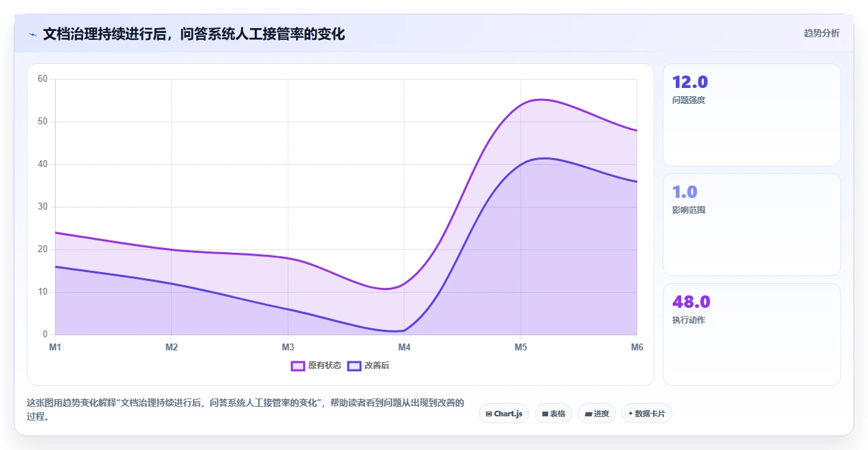Click the purple 原有状态 legend swatch
The height and width of the screenshot is (450, 868).
[298, 365]
